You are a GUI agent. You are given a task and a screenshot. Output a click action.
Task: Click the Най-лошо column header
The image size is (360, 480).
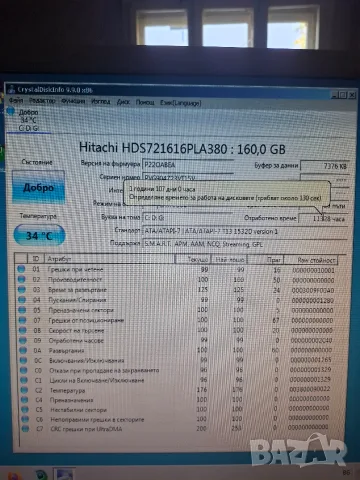click(229, 259)
